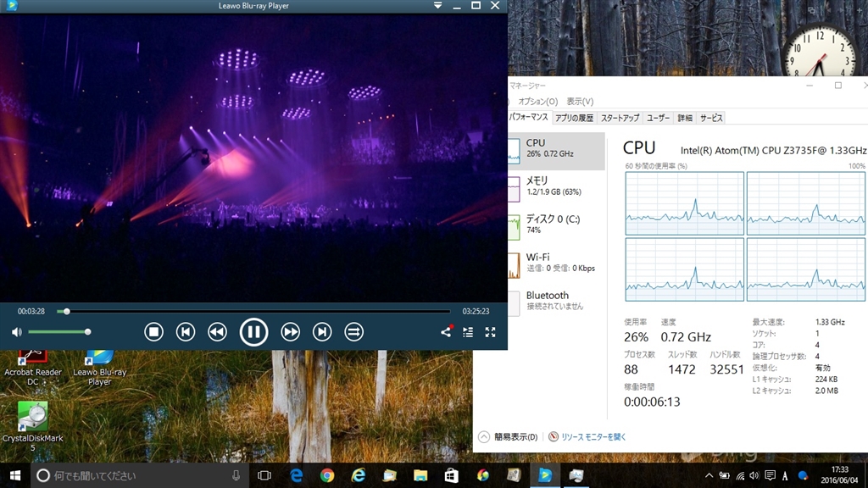
Task: Click the rewind button
Action: (217, 332)
